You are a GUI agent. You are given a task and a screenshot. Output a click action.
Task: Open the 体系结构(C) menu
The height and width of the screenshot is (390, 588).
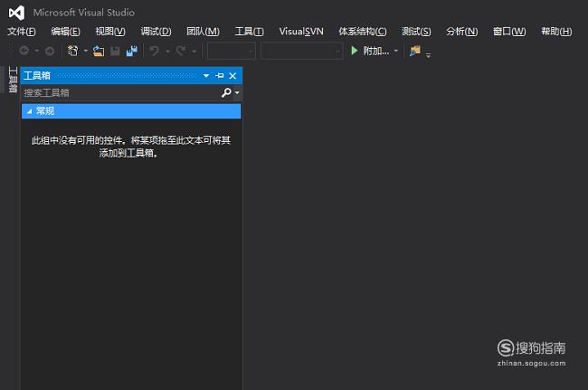coord(362,32)
